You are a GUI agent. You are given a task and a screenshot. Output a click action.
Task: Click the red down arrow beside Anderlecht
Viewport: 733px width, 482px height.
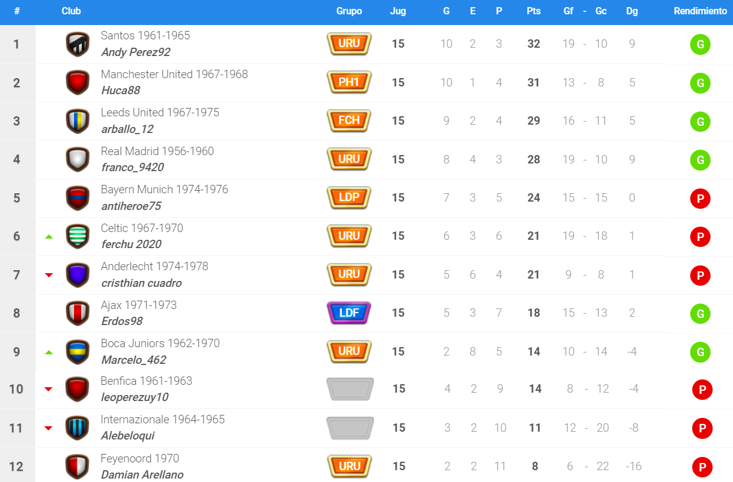pyautogui.click(x=48, y=275)
